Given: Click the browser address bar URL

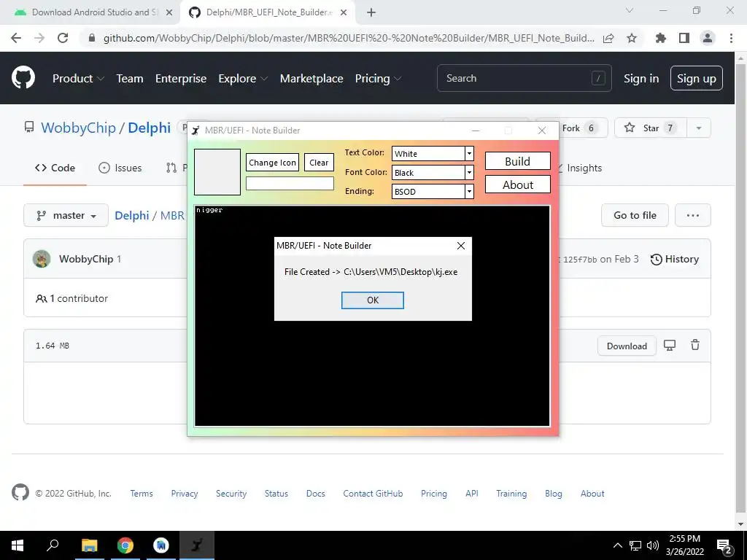Looking at the screenshot, I should [x=349, y=38].
